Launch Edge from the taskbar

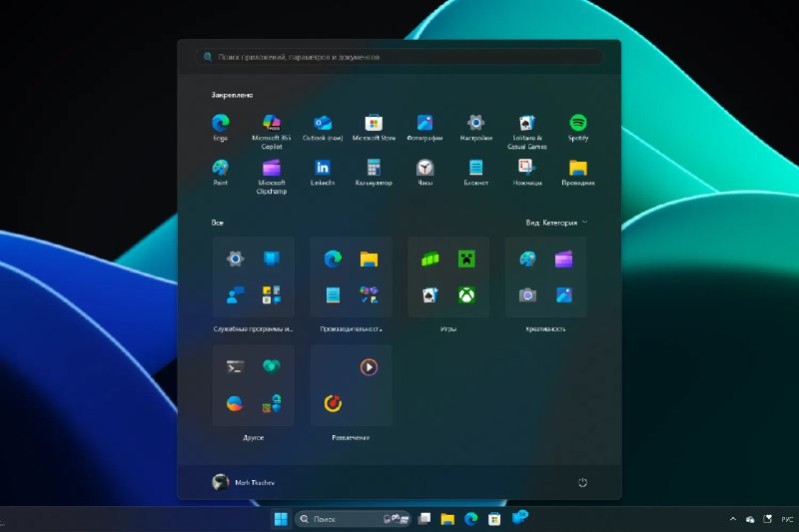(x=470, y=519)
